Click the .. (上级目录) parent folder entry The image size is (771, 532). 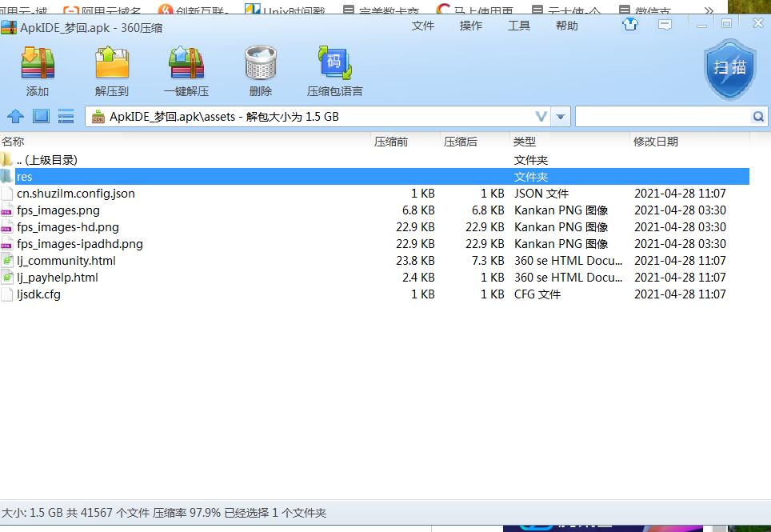47,160
